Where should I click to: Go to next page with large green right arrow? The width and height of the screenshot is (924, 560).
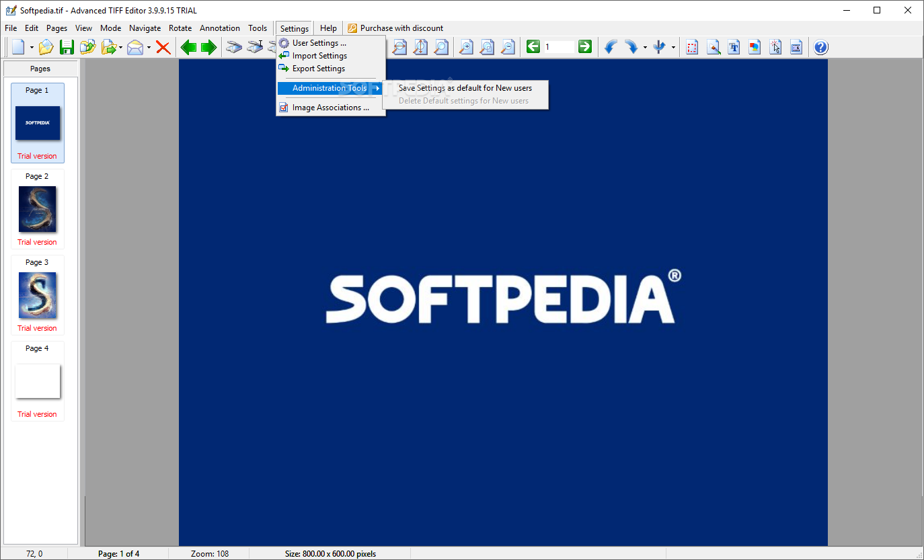point(208,47)
